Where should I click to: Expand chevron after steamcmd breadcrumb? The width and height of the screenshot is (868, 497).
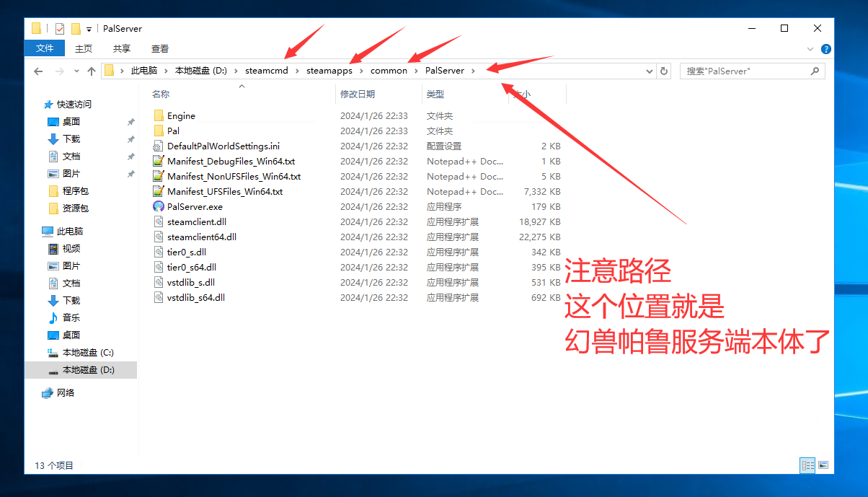[x=296, y=71]
